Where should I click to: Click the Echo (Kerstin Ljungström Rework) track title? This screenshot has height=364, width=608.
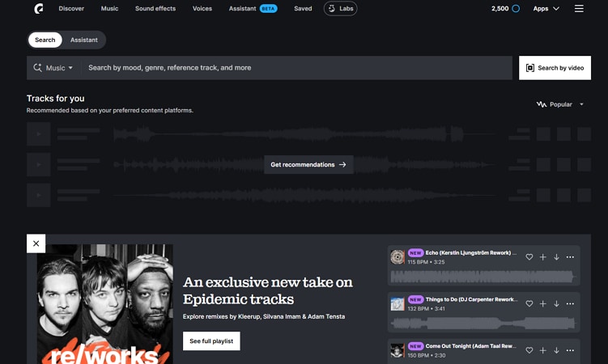click(470, 253)
